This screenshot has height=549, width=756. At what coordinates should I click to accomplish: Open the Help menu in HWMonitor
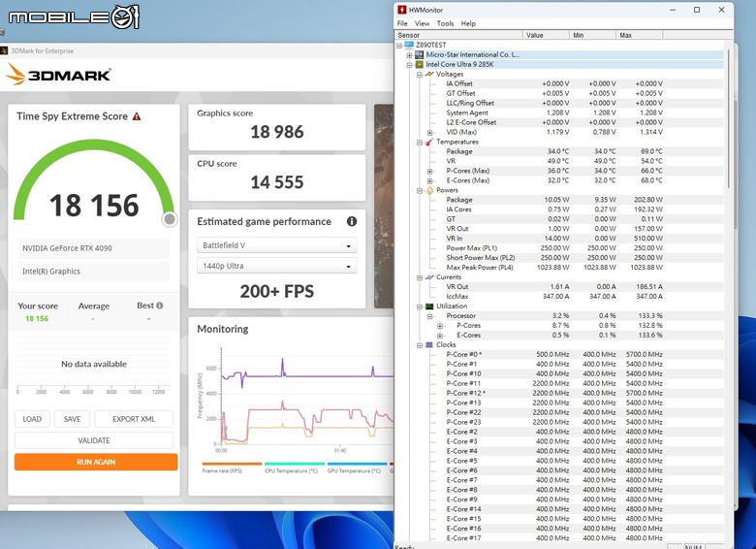[468, 23]
